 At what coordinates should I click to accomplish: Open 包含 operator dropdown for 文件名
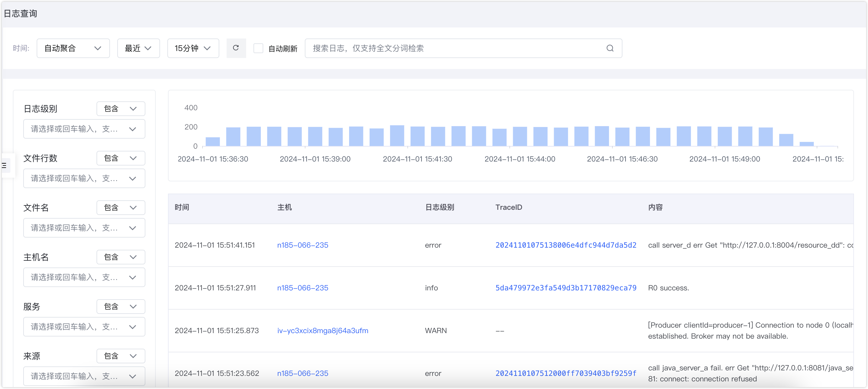coord(121,207)
